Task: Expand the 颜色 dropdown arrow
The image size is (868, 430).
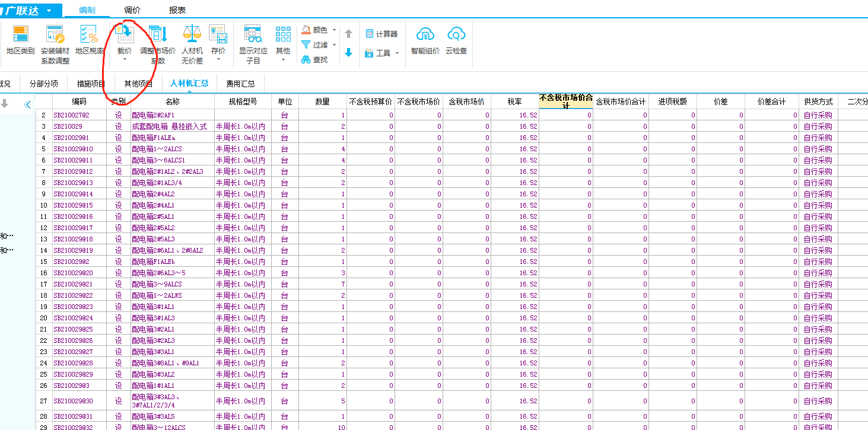Action: (334, 30)
